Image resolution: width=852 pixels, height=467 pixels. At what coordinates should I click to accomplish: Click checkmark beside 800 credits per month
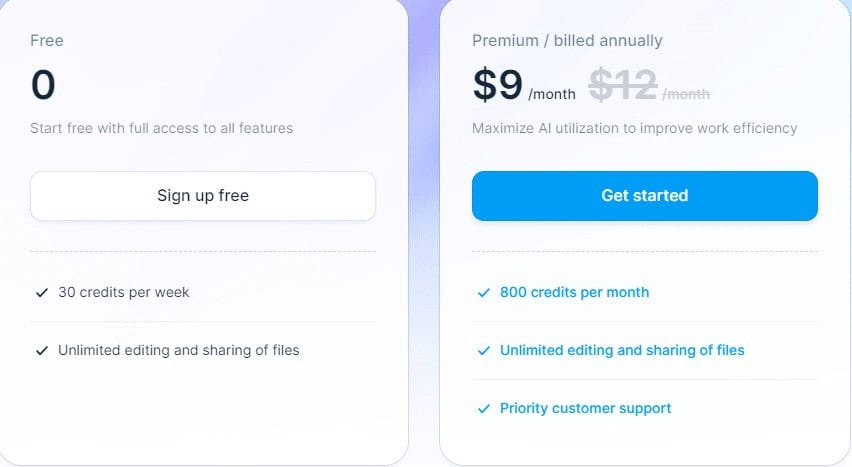point(484,292)
